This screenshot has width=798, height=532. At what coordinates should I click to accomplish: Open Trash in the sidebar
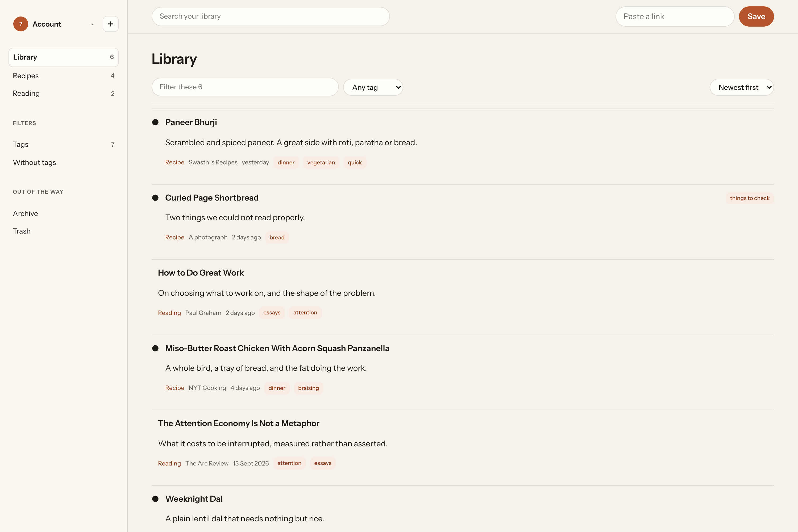pyautogui.click(x=64, y=231)
